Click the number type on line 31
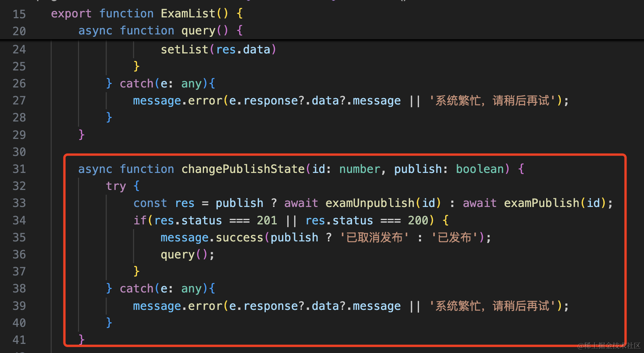The width and height of the screenshot is (644, 353). [360, 169]
